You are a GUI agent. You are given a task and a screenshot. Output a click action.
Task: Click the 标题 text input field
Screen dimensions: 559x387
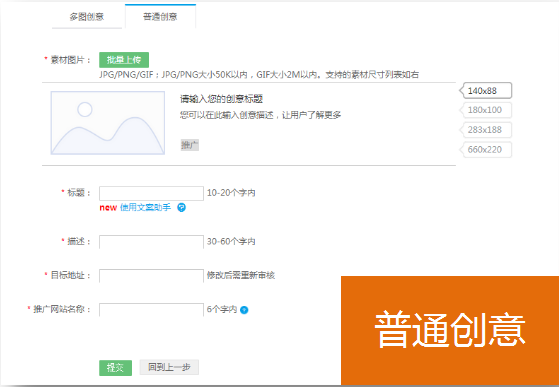[x=151, y=193]
